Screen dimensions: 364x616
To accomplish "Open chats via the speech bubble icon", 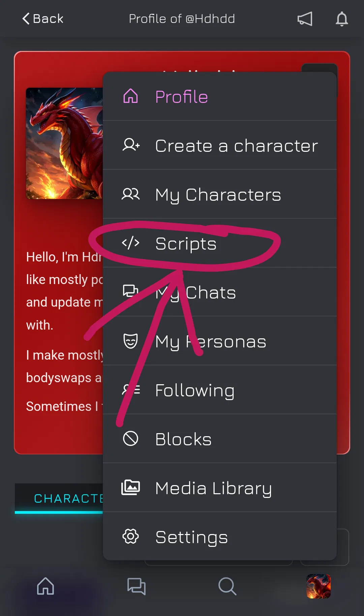I will [136, 587].
